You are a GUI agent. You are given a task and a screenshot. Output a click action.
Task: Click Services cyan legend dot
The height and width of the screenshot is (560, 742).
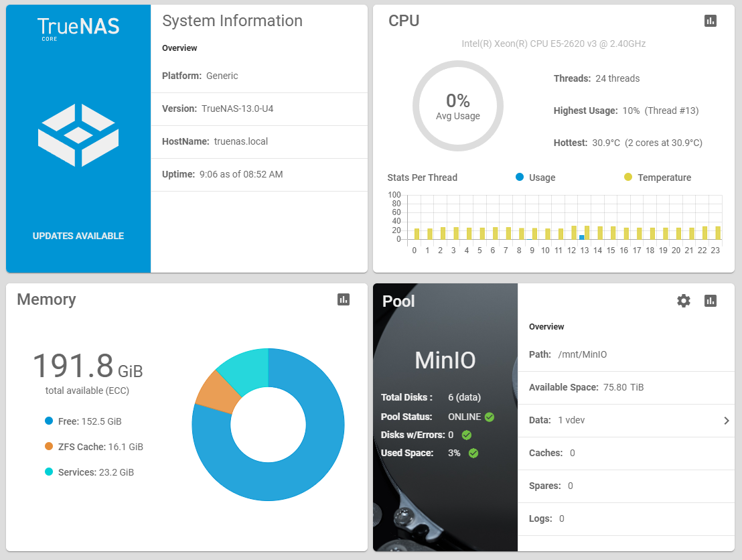tap(49, 472)
